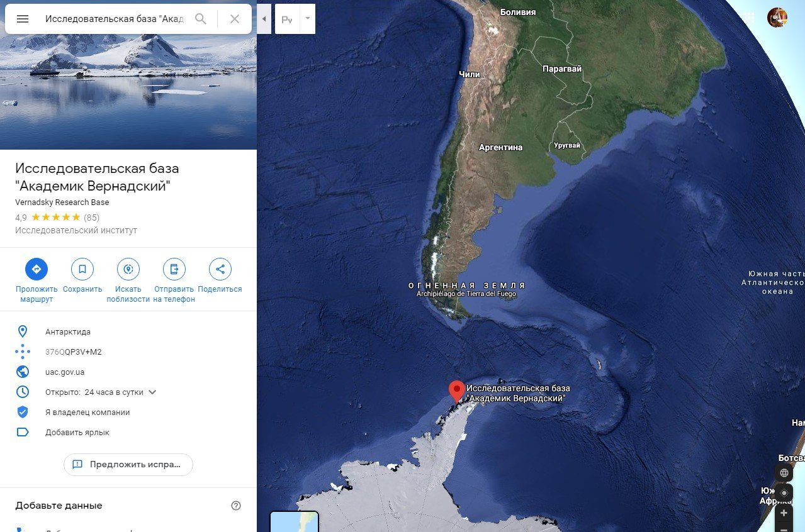Open the dropdown arrow beside toolbar icon
The height and width of the screenshot is (532, 805).
click(308, 19)
